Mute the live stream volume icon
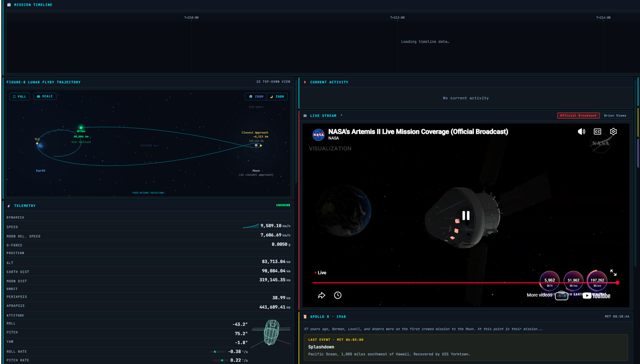Viewport: 640px width, 364px height. click(581, 132)
